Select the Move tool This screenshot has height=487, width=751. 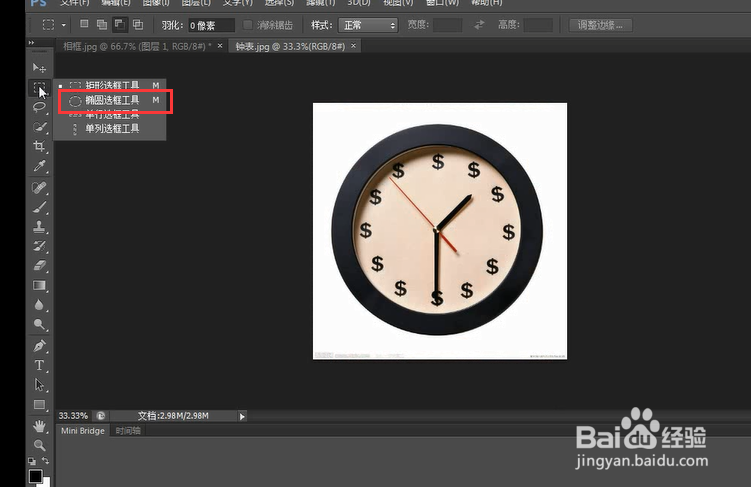39,68
